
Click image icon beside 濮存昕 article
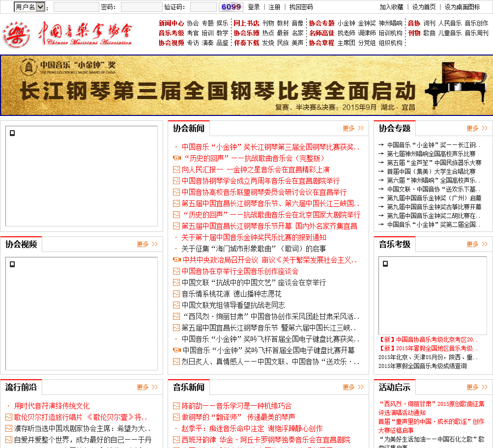point(9,428)
